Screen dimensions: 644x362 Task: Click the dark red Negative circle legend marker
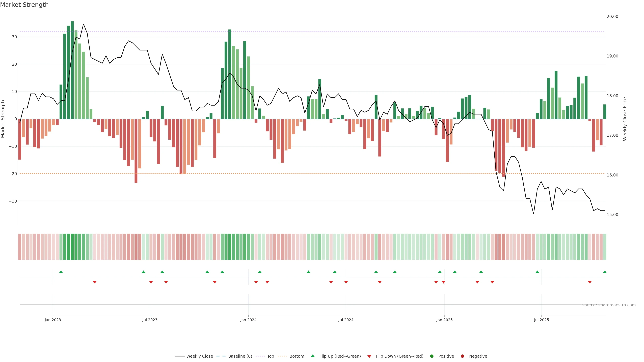(462, 356)
